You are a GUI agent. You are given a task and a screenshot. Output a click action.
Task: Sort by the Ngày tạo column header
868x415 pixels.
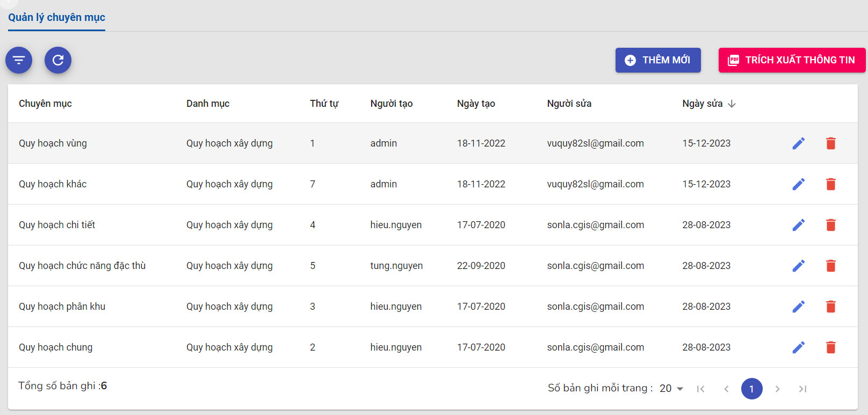(x=476, y=104)
